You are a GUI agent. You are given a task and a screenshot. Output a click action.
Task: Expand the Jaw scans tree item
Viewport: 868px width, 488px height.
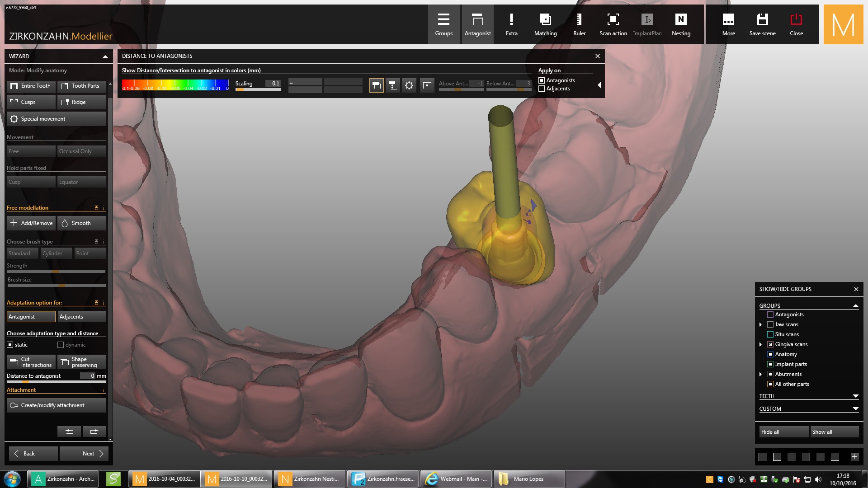pyautogui.click(x=761, y=324)
